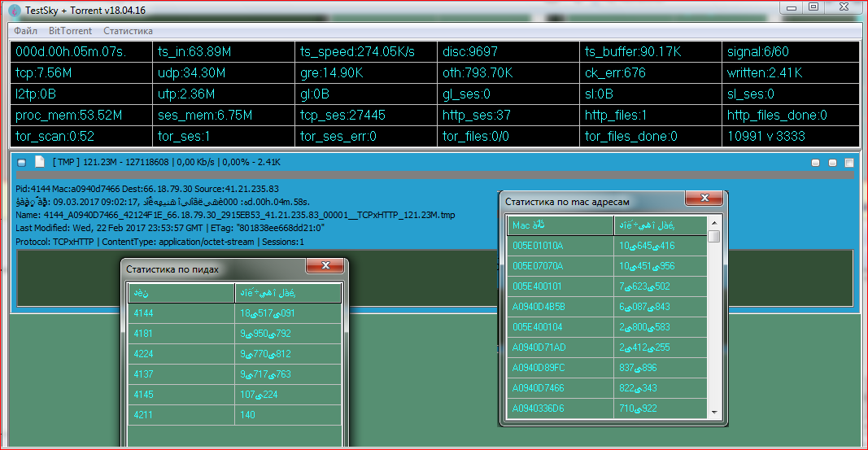This screenshot has height=450, width=868.
Task: Click the file document icon beside TMP
Action: click(x=39, y=162)
